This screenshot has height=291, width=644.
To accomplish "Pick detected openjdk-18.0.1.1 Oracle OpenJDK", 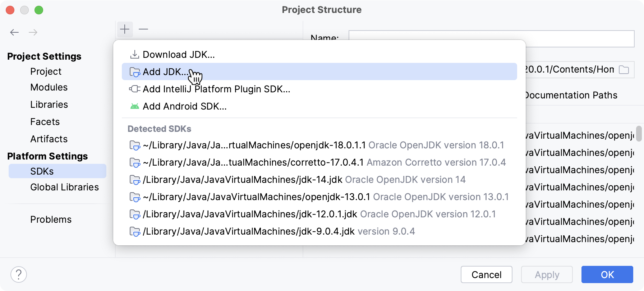I will pos(319,145).
